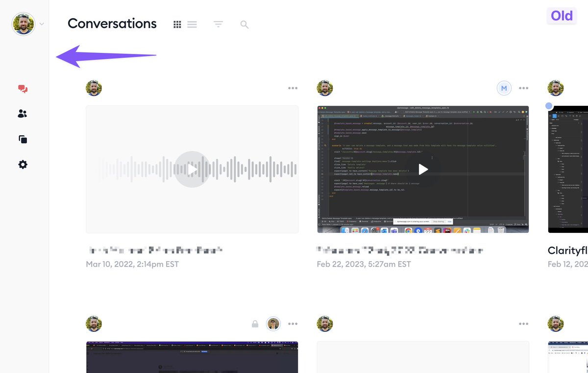Click the Conversations page heading
Image resolution: width=588 pixels, height=373 pixels.
coord(112,24)
